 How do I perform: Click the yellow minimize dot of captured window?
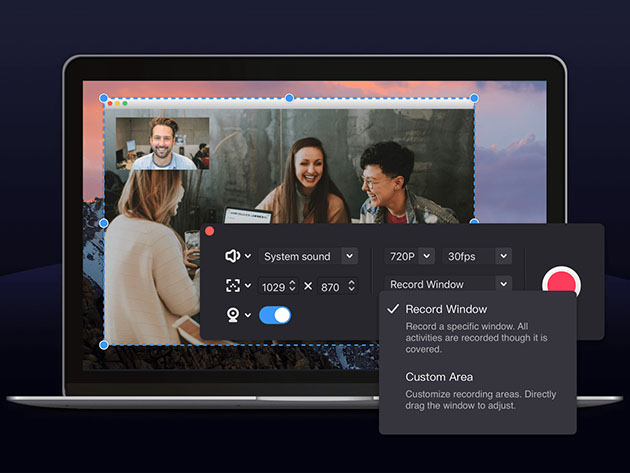(117, 104)
